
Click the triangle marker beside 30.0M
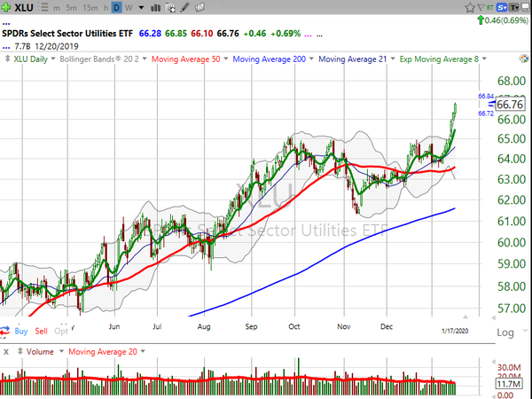tap(493, 362)
